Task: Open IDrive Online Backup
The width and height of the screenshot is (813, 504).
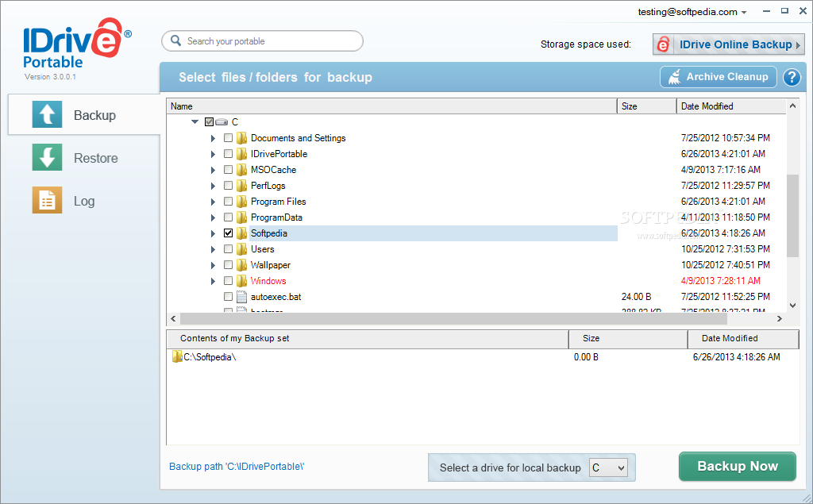Action: (729, 44)
